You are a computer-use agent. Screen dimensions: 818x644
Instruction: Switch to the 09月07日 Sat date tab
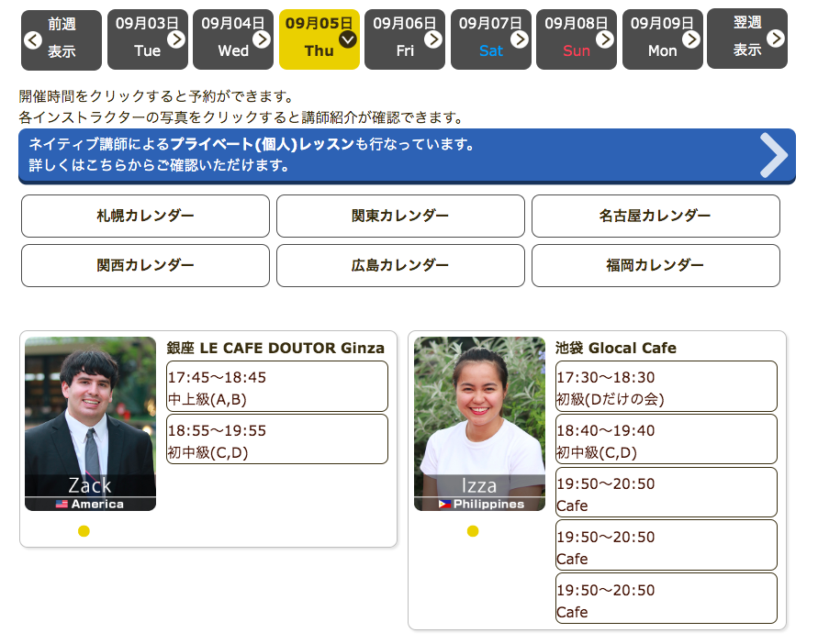[x=490, y=39]
